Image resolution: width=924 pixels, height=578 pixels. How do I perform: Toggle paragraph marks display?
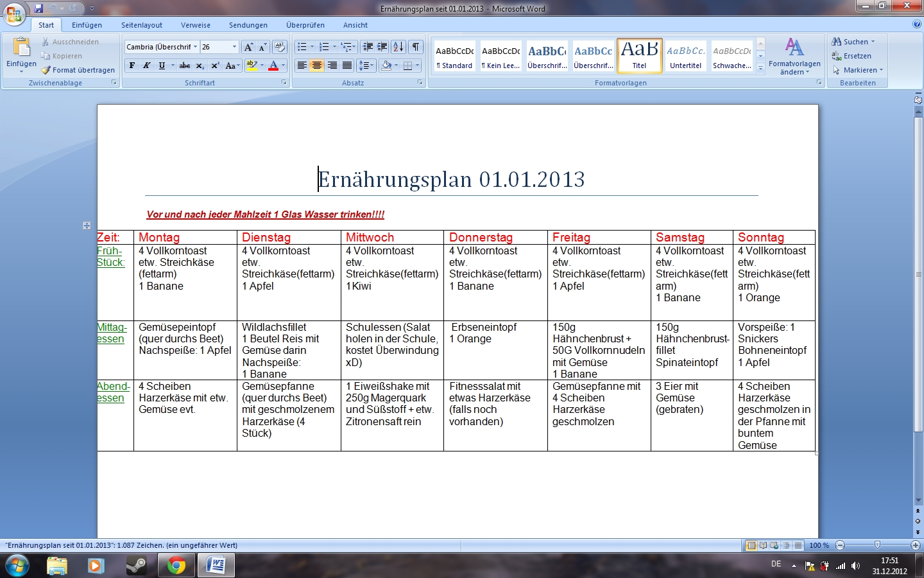(416, 47)
